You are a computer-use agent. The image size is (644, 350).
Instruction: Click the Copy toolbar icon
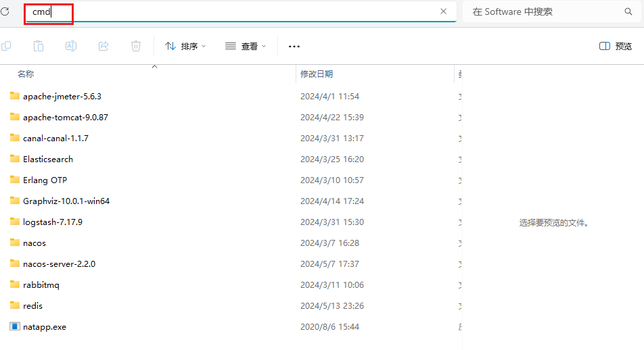coord(6,46)
